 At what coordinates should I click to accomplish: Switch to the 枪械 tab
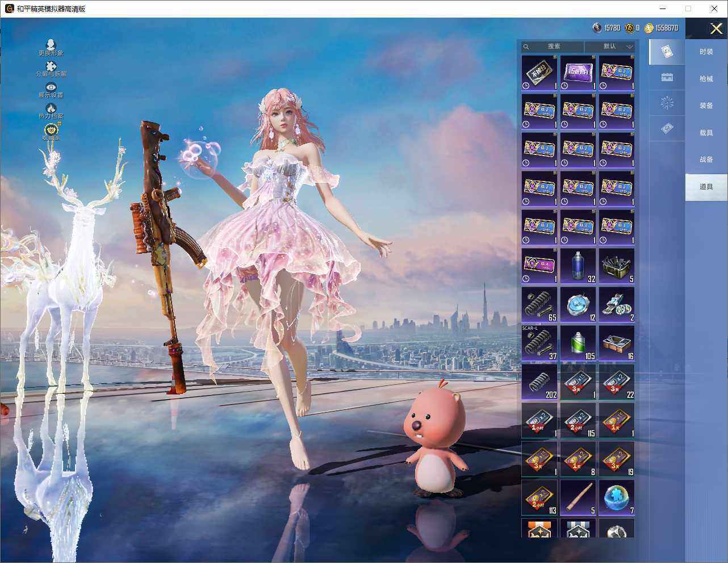pos(706,79)
